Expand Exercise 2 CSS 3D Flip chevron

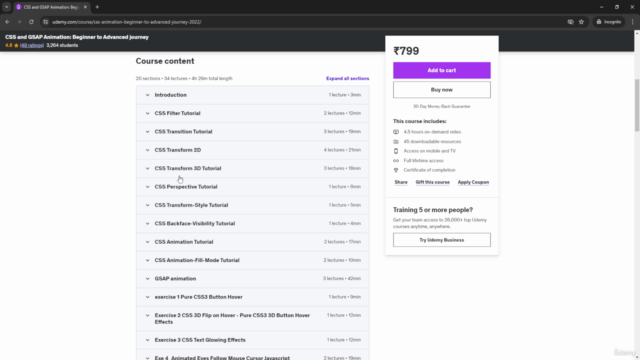[x=147, y=316]
